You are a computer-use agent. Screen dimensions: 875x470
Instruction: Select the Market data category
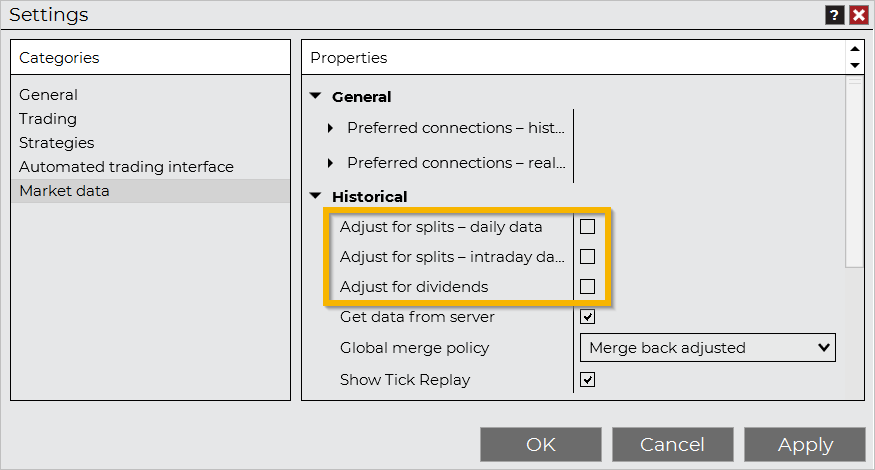[x=150, y=191]
